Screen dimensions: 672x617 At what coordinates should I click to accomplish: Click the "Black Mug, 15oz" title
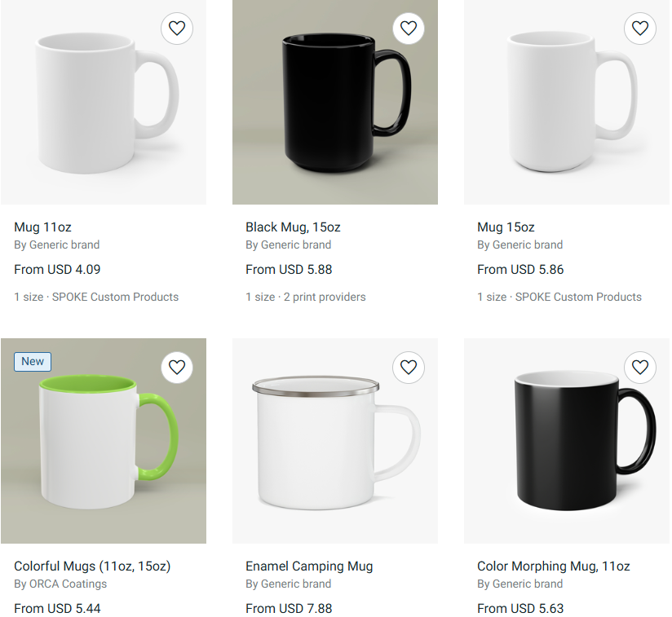point(293,227)
